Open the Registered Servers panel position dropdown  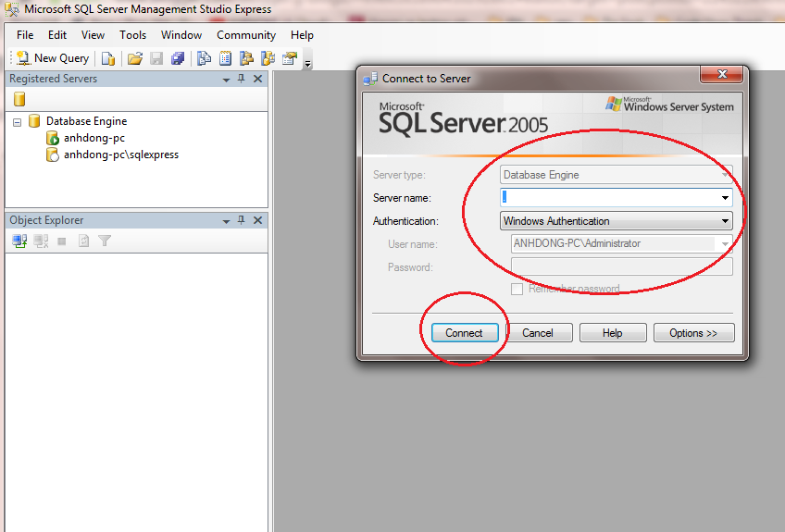pyautogui.click(x=226, y=80)
